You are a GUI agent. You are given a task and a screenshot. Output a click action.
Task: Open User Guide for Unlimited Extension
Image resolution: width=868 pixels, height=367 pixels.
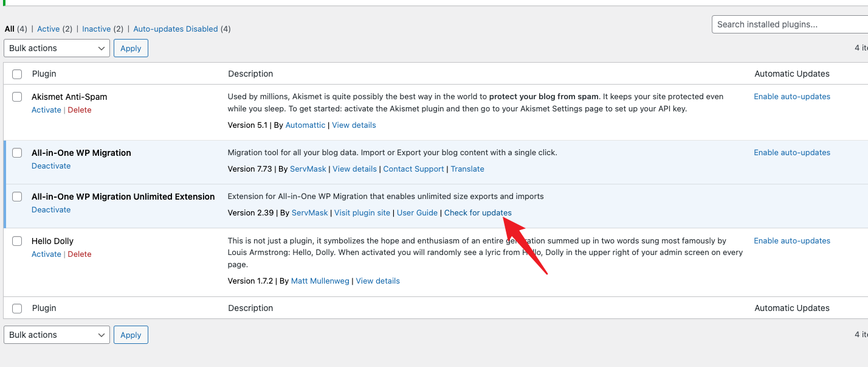pyautogui.click(x=417, y=212)
